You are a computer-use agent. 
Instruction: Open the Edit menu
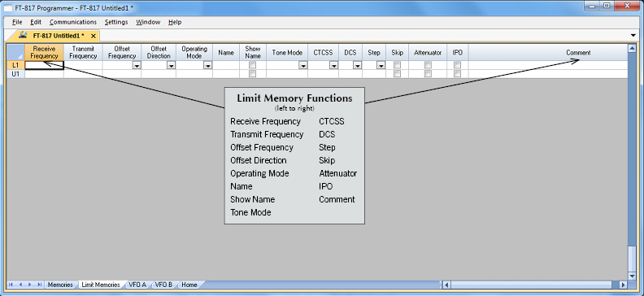pos(36,22)
